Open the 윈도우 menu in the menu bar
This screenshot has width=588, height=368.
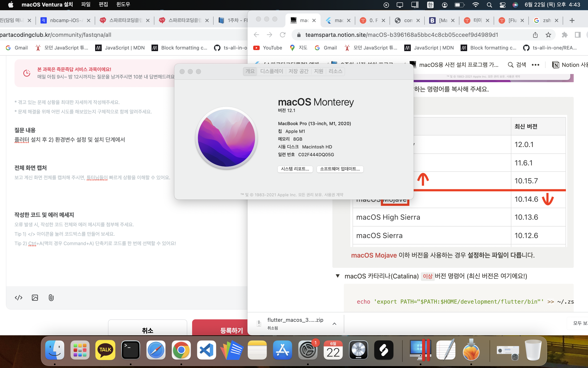pos(123,5)
